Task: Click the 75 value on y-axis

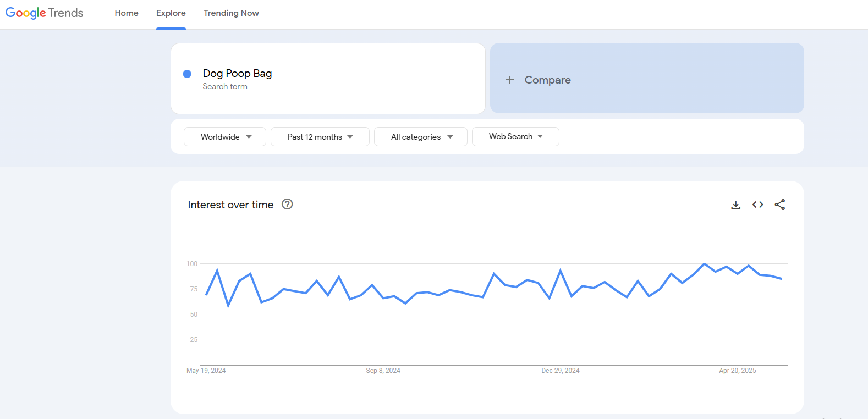Action: click(x=194, y=289)
